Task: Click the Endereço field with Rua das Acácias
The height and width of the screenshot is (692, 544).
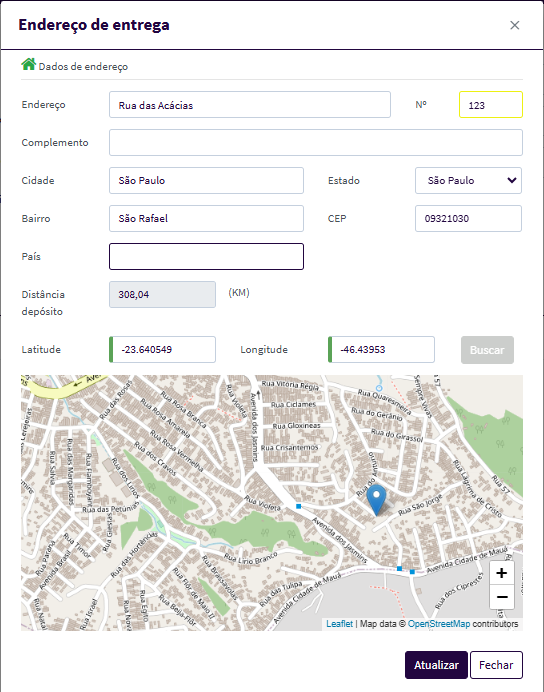Action: pyautogui.click(x=250, y=105)
